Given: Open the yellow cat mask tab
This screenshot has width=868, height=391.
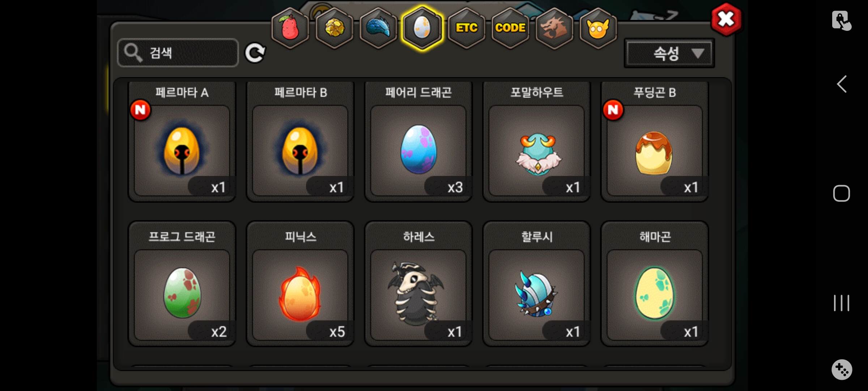Looking at the screenshot, I should click(x=598, y=28).
